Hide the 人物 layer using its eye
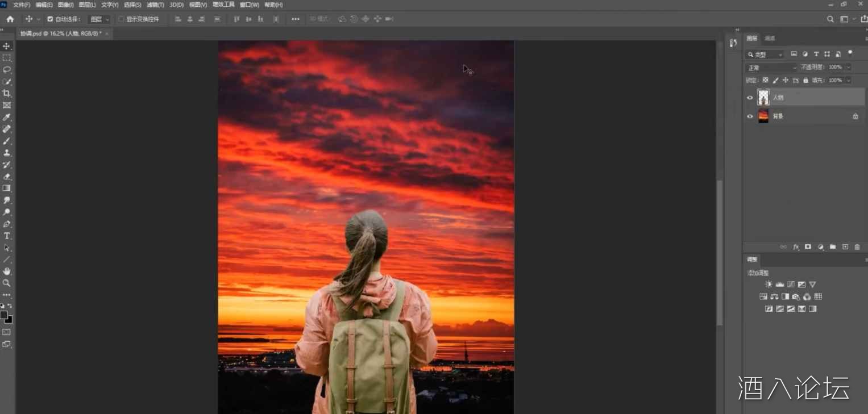This screenshot has width=868, height=414. 750,98
